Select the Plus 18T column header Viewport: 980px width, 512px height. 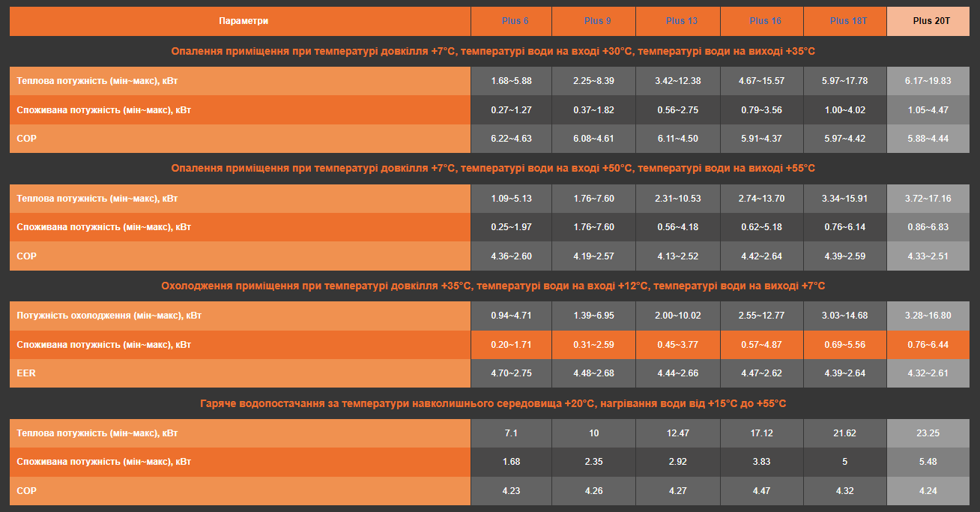click(x=848, y=21)
